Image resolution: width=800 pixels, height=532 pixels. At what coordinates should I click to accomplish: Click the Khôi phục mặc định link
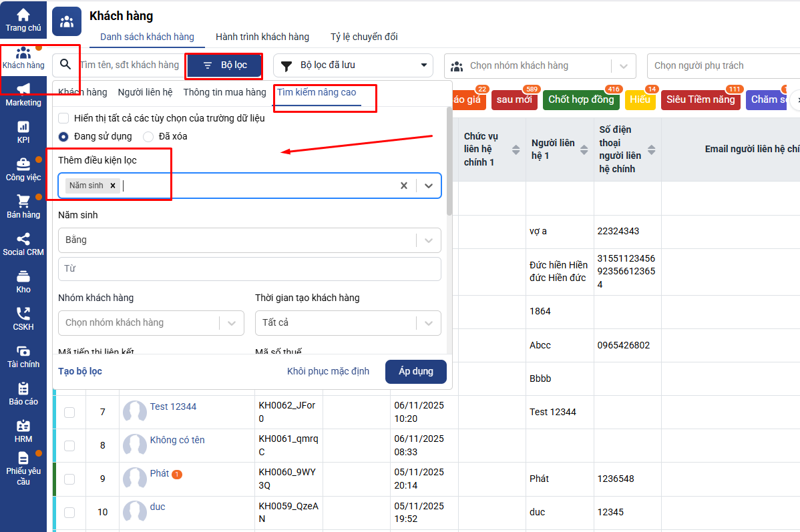point(328,372)
